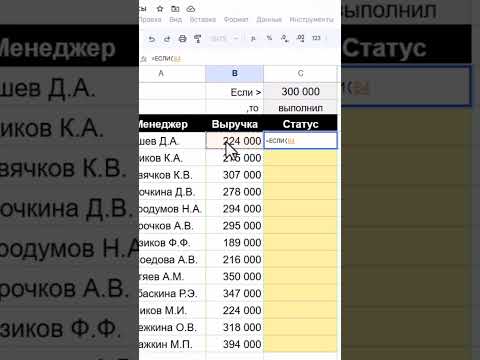
Task: Select column A header
Action: [172, 73]
